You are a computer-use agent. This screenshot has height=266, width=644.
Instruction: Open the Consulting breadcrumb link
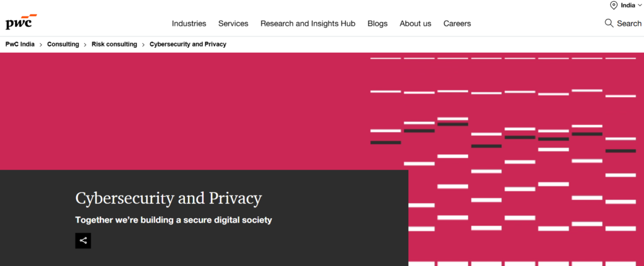point(63,44)
